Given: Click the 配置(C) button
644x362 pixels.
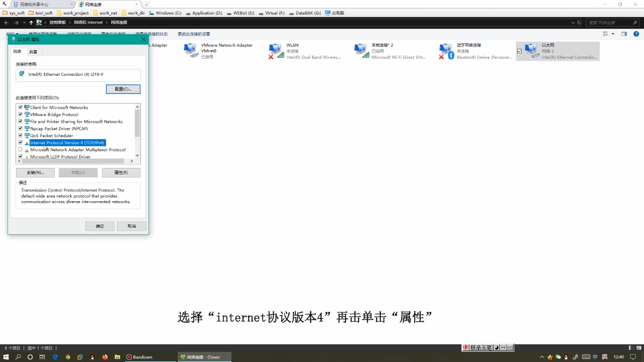Looking at the screenshot, I should click(x=123, y=88).
